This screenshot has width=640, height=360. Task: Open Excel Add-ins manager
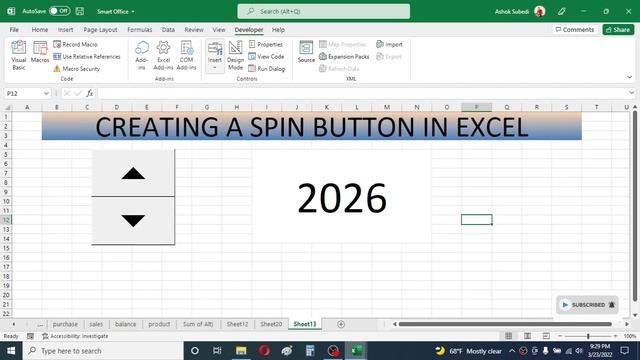(163, 56)
